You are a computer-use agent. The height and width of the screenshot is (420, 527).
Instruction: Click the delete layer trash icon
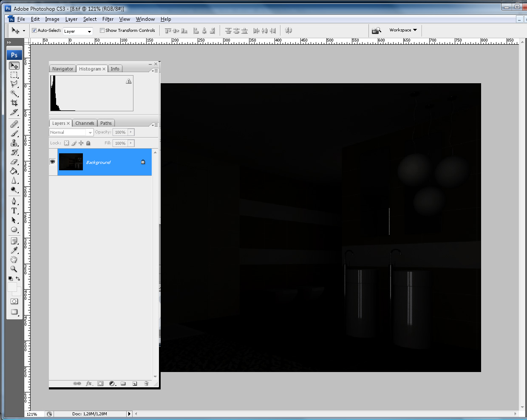click(x=146, y=383)
